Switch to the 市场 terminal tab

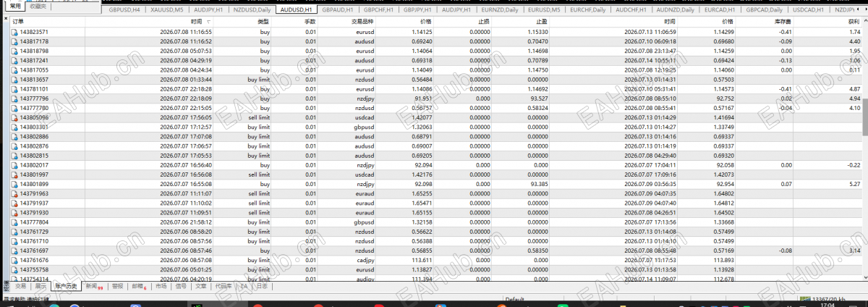coord(161,286)
